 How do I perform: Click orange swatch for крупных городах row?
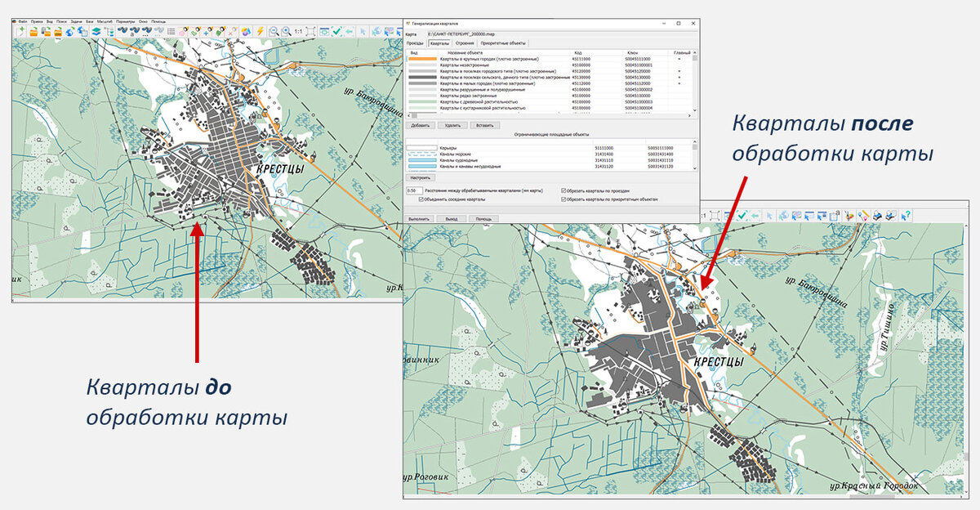[422, 59]
